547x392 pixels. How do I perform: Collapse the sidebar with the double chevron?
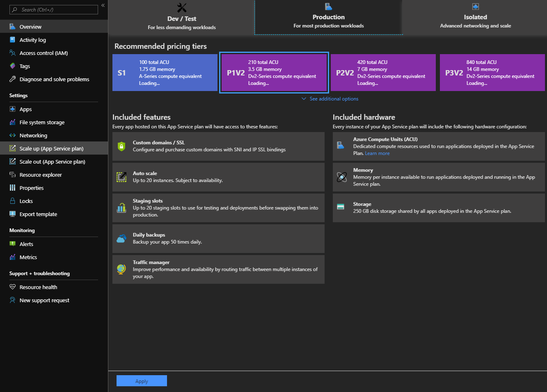point(103,5)
